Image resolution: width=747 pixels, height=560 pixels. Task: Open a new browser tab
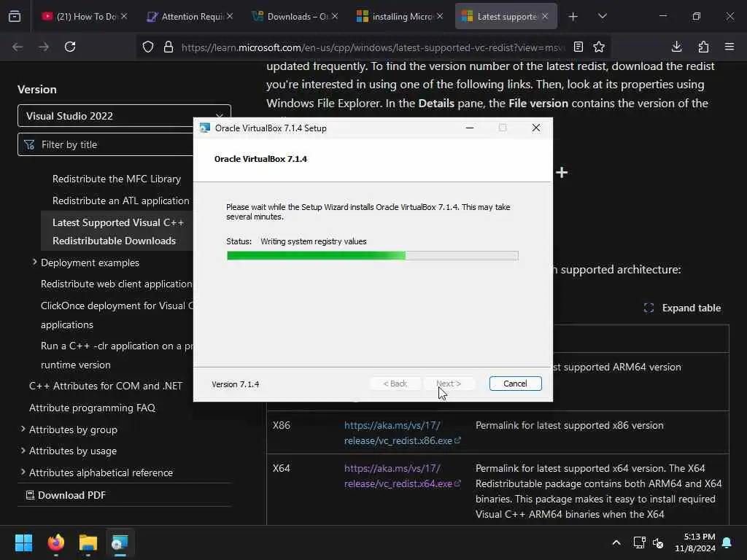pyautogui.click(x=573, y=17)
